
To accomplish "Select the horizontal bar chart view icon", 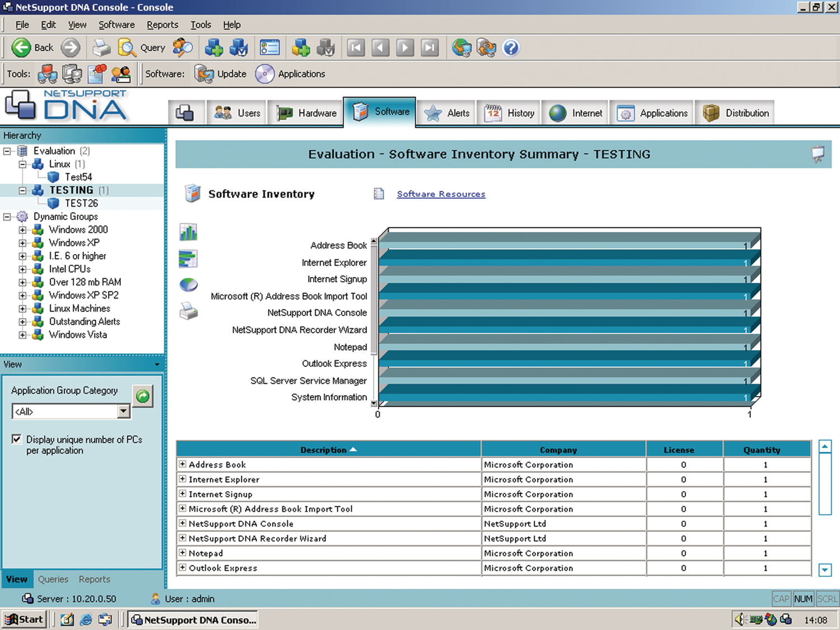I will (189, 259).
